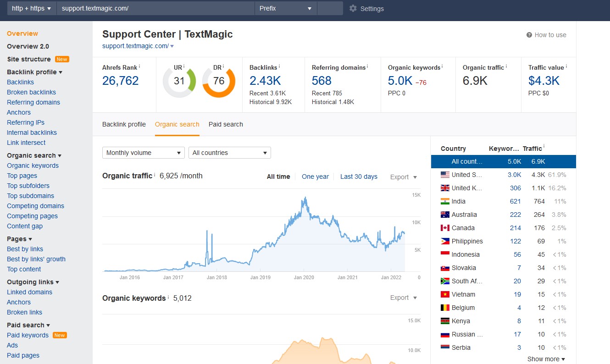Click the Kenya flag icon
This screenshot has width=610, height=364.
coord(445,321)
